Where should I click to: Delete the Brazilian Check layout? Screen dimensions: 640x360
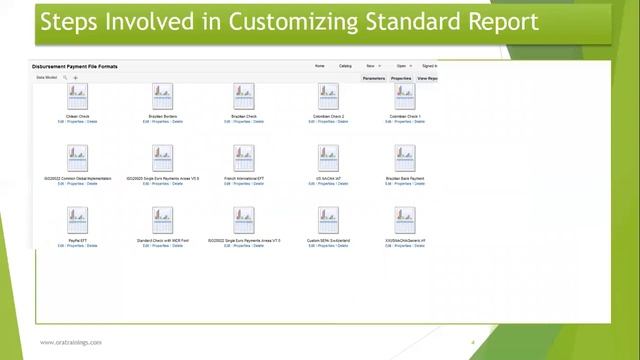click(259, 122)
